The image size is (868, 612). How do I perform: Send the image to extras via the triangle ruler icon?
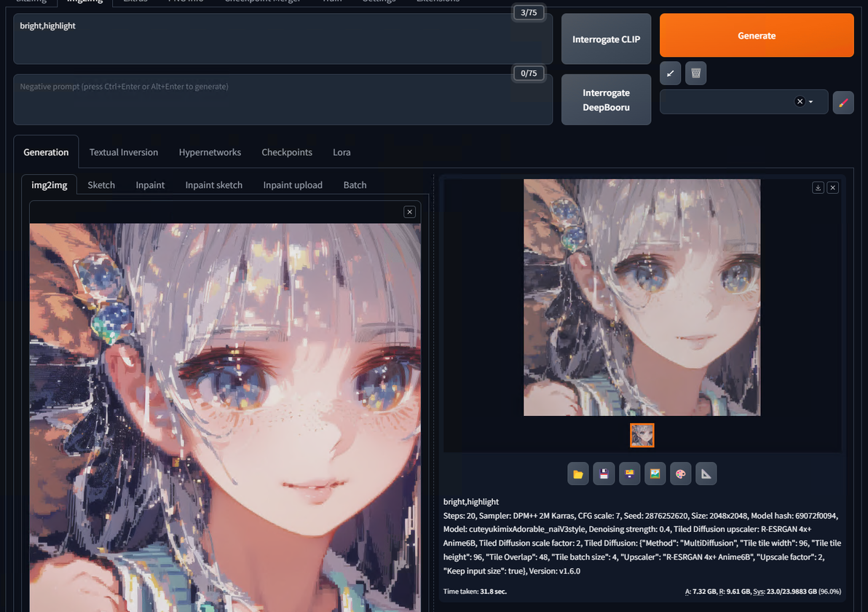click(706, 474)
